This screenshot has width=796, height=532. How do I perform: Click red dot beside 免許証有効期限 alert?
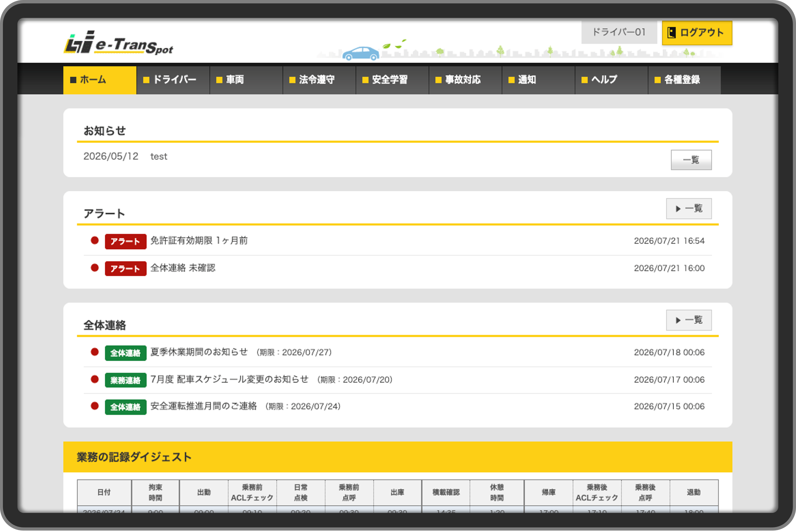tap(95, 241)
